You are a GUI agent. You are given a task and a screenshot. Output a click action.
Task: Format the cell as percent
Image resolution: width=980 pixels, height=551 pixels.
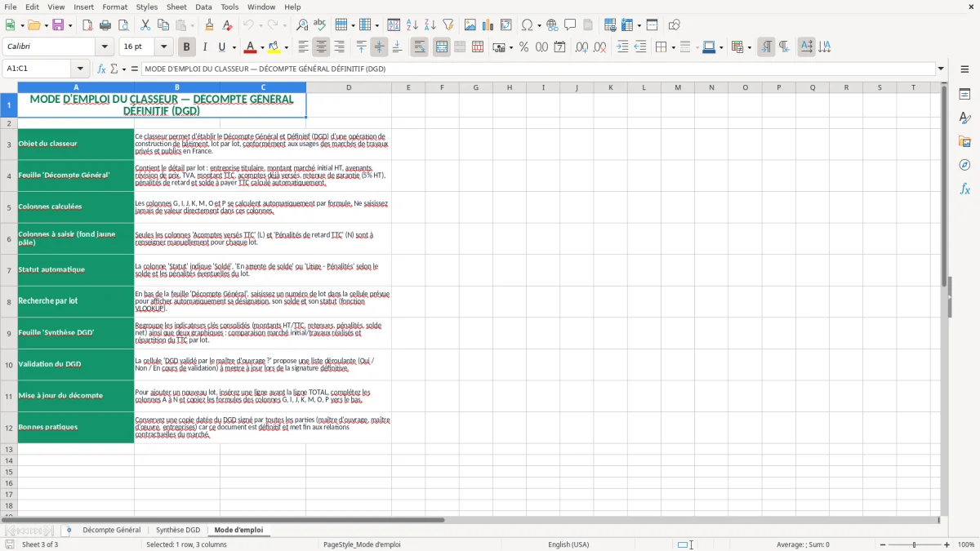(523, 47)
